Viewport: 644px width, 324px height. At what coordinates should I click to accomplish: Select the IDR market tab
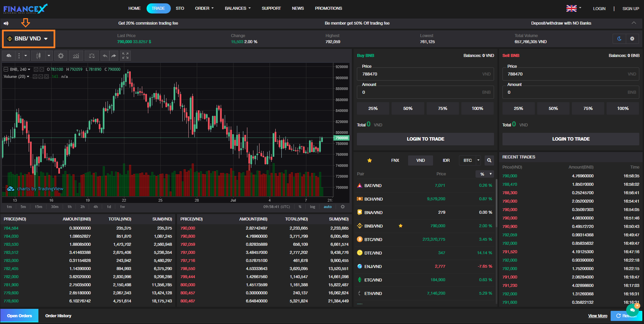446,160
